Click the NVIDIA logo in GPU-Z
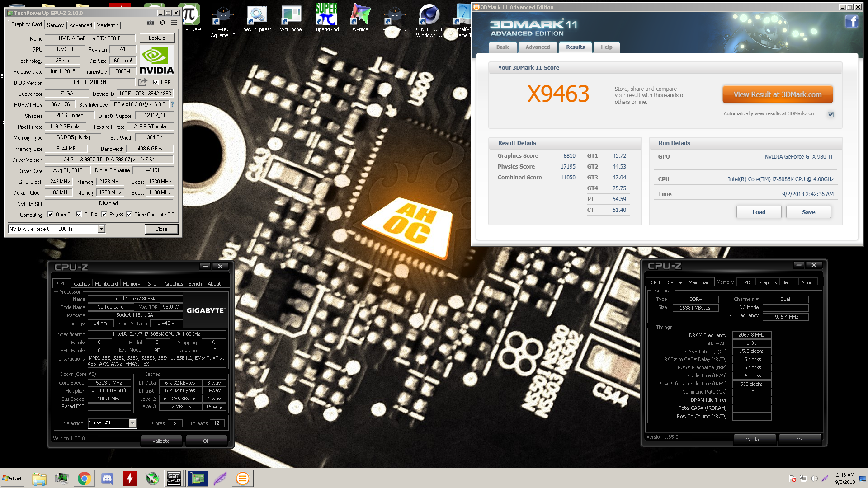 156,61
